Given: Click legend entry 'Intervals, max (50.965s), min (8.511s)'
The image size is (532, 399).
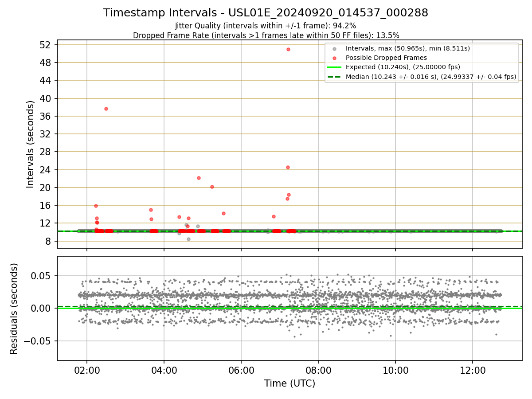Looking at the screenshot, I should point(408,48).
